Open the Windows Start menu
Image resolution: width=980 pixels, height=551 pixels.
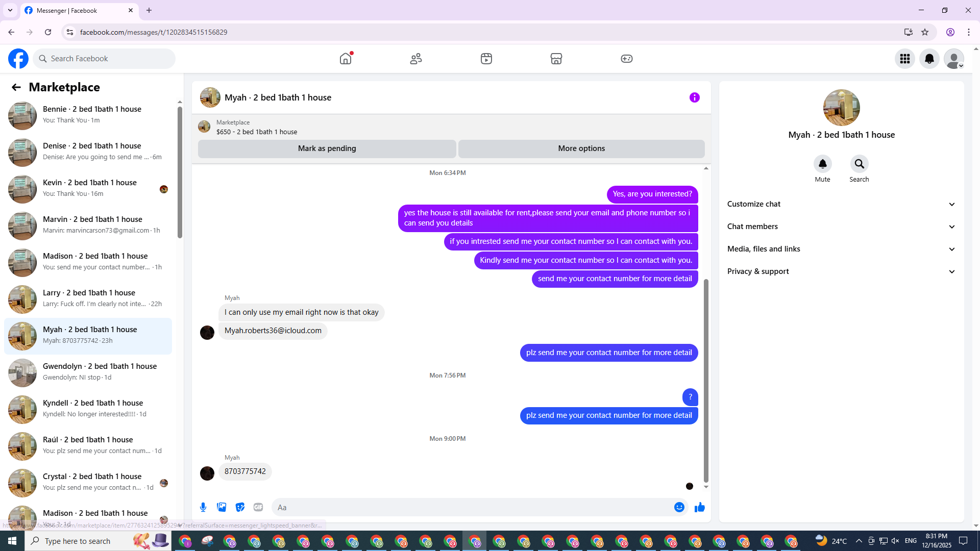pos(12,541)
